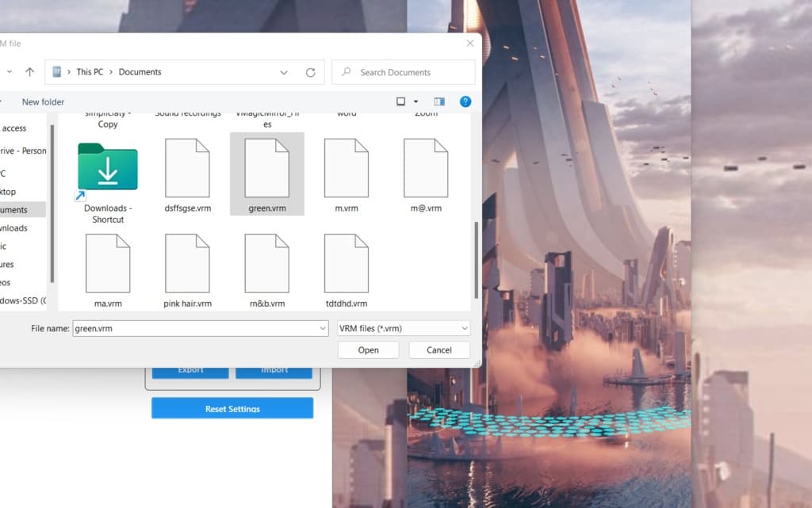Click the Open button
This screenshot has width=812, height=508.
pos(368,349)
